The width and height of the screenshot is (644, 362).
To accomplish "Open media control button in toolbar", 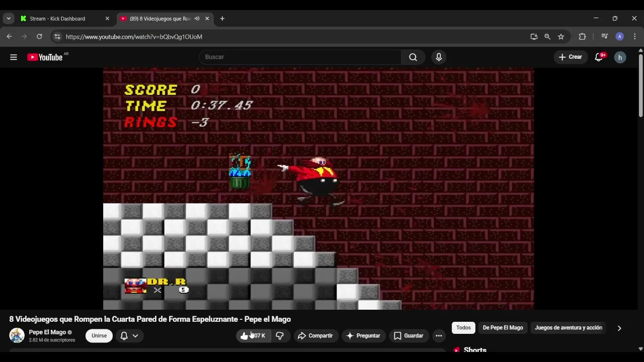I will 605,37.
